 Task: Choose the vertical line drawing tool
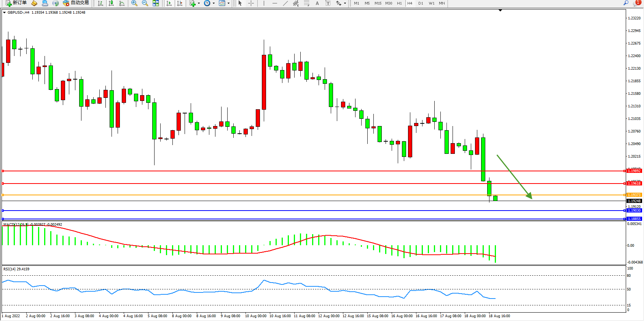click(264, 3)
